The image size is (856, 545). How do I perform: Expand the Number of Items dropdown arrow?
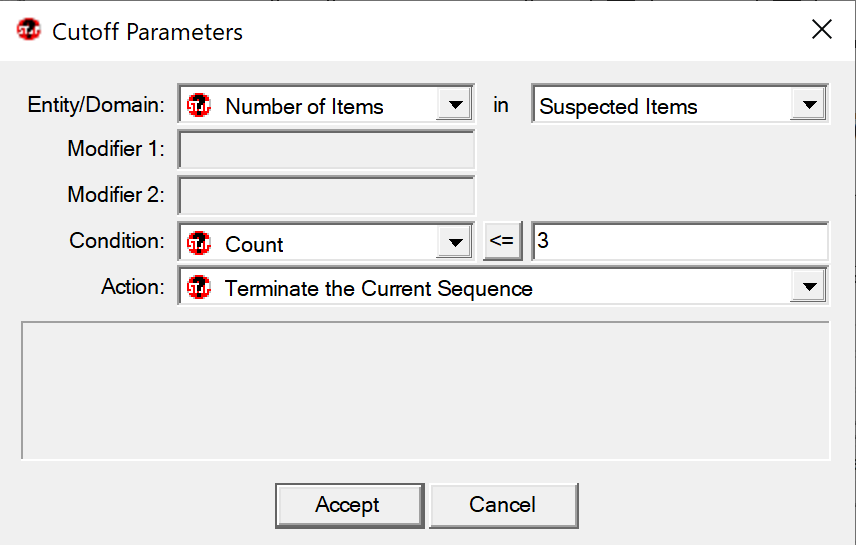pos(455,104)
